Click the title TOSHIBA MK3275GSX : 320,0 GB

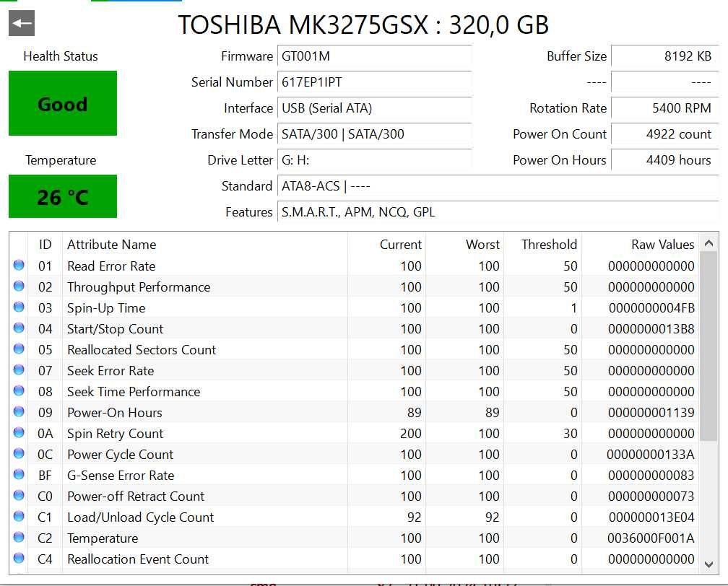click(x=363, y=25)
